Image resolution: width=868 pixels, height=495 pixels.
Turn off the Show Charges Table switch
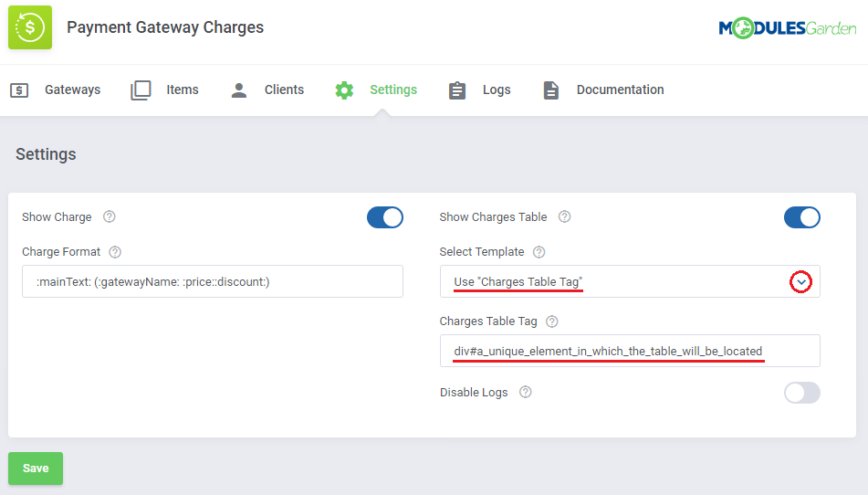click(x=801, y=217)
